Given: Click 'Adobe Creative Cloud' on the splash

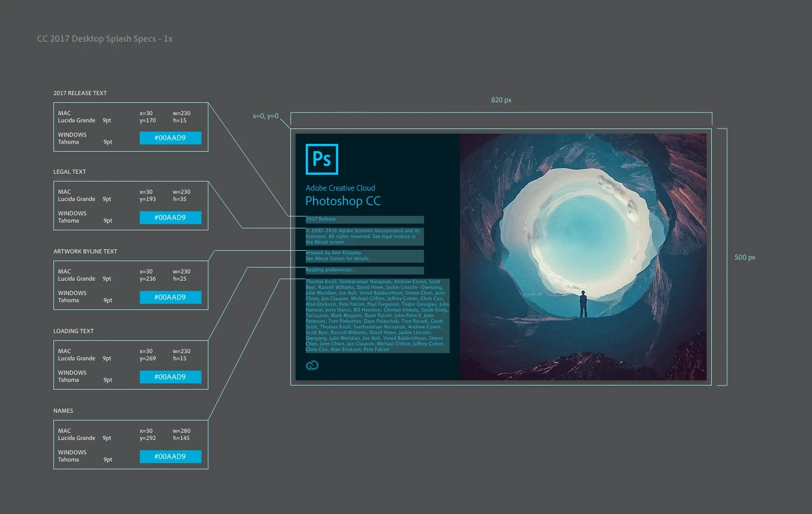Looking at the screenshot, I should click(x=341, y=188).
